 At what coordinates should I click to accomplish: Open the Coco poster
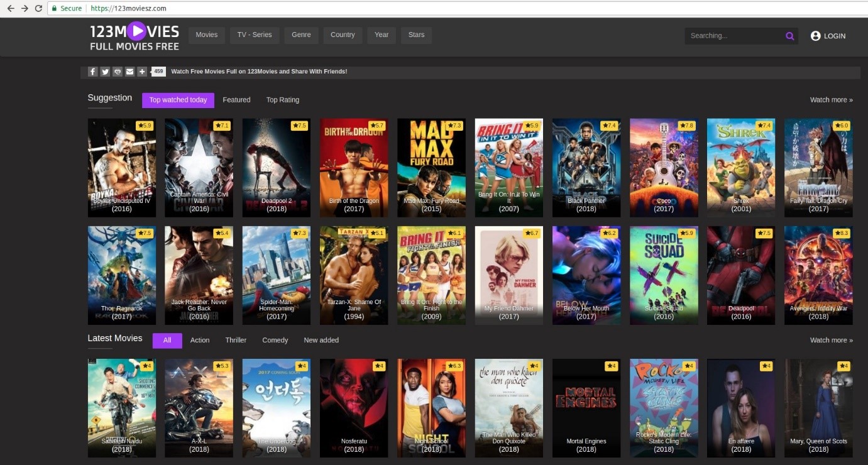point(664,168)
